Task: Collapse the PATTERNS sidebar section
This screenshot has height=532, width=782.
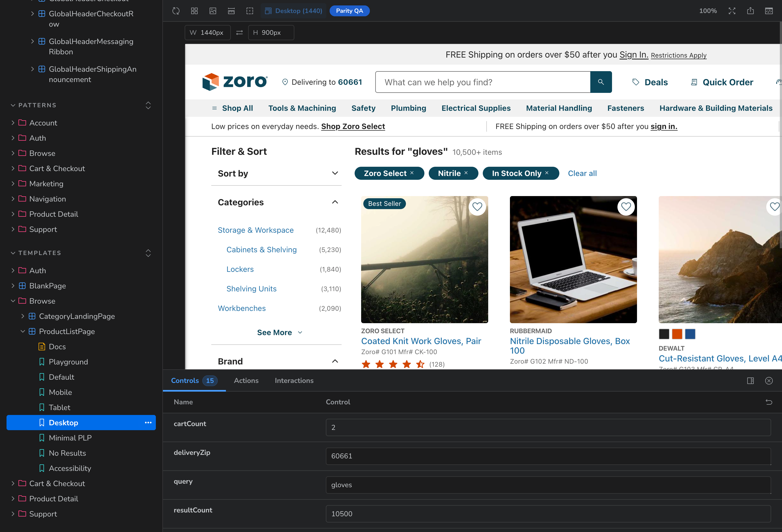Action: point(37,105)
